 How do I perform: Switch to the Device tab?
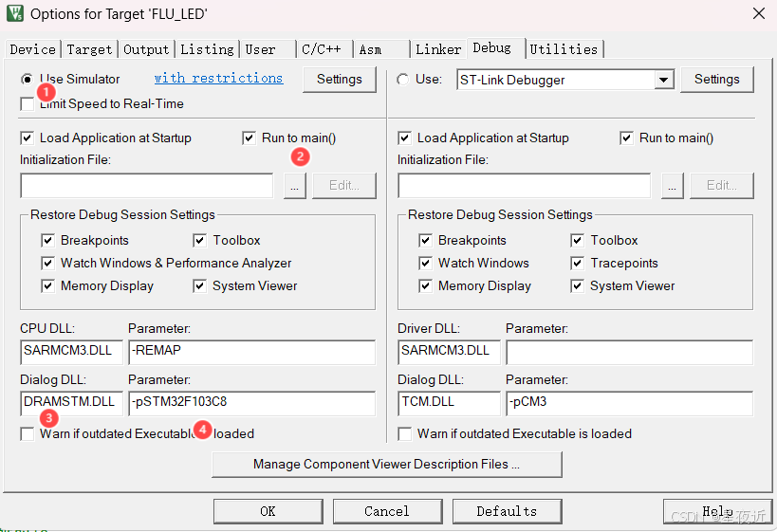32,49
